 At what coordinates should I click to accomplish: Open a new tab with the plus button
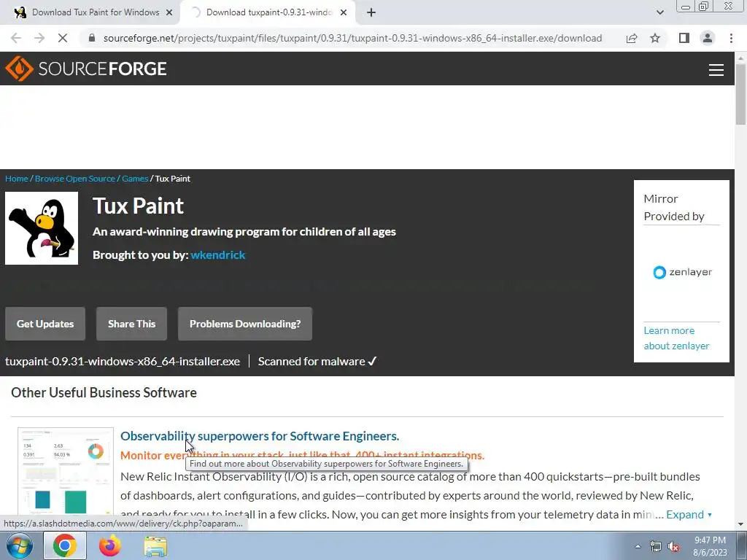[371, 13]
